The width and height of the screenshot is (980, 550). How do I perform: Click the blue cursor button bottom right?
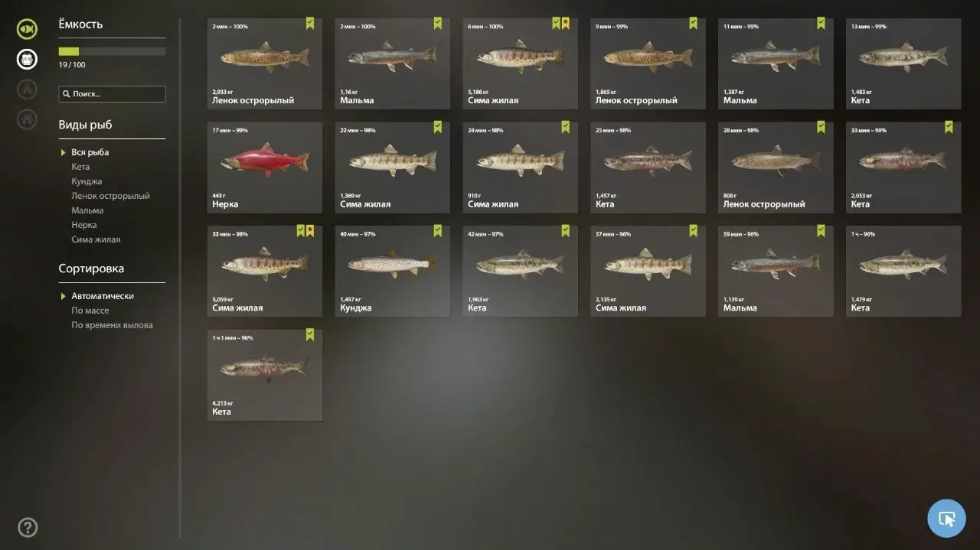(946, 519)
